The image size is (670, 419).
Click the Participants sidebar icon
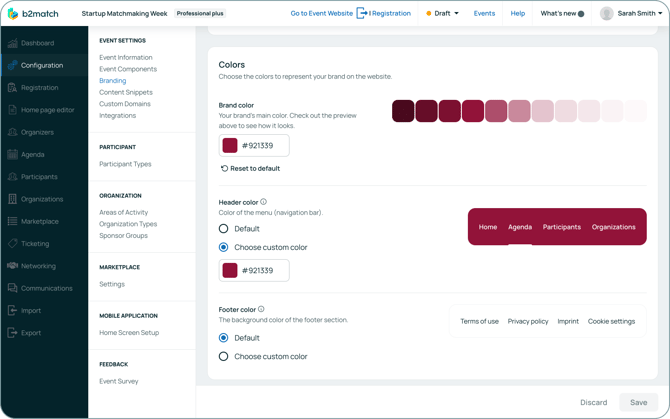click(x=12, y=177)
